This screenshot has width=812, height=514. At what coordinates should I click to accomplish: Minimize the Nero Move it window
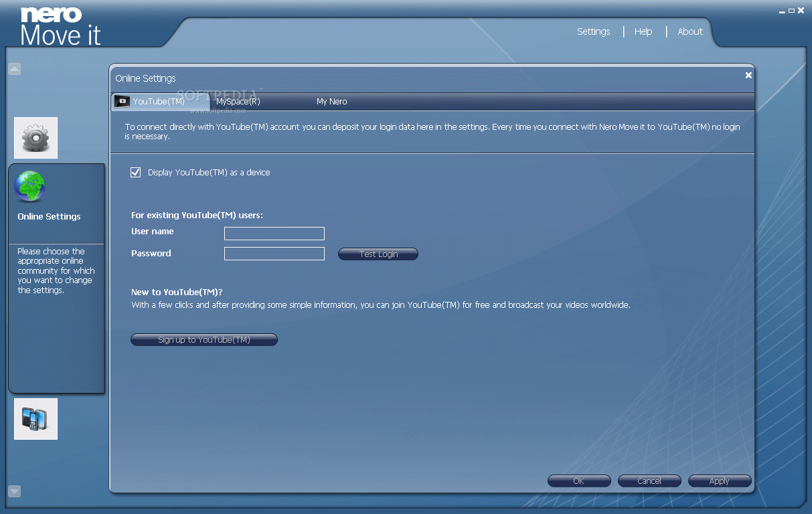click(782, 11)
